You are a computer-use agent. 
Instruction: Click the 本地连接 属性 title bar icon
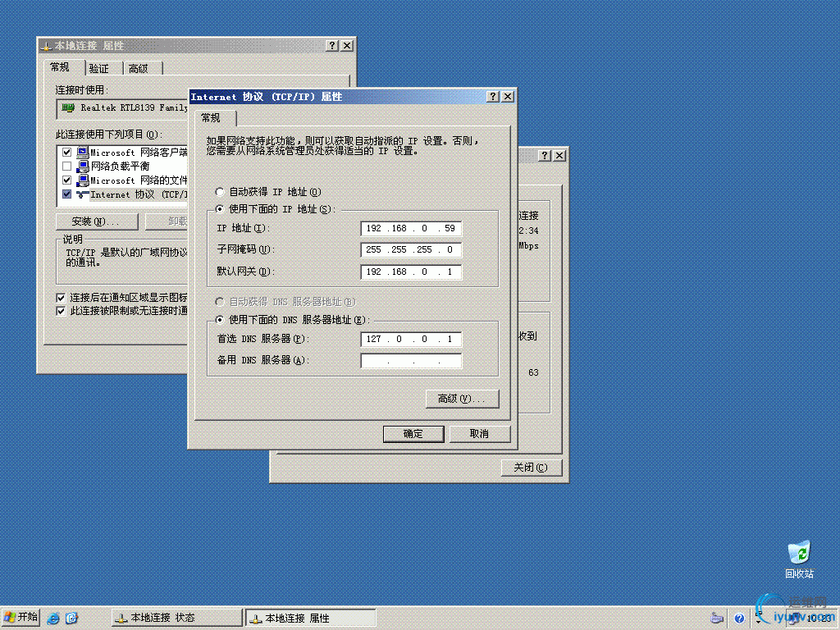[46, 46]
